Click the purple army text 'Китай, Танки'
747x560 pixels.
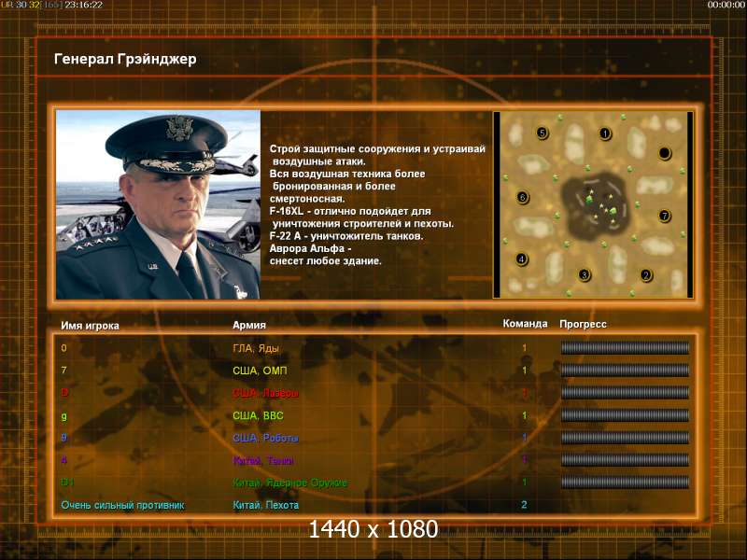click(x=263, y=460)
